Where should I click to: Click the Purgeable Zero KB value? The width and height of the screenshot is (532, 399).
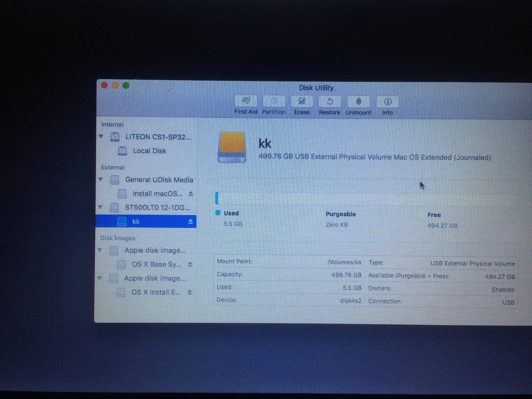point(337,225)
